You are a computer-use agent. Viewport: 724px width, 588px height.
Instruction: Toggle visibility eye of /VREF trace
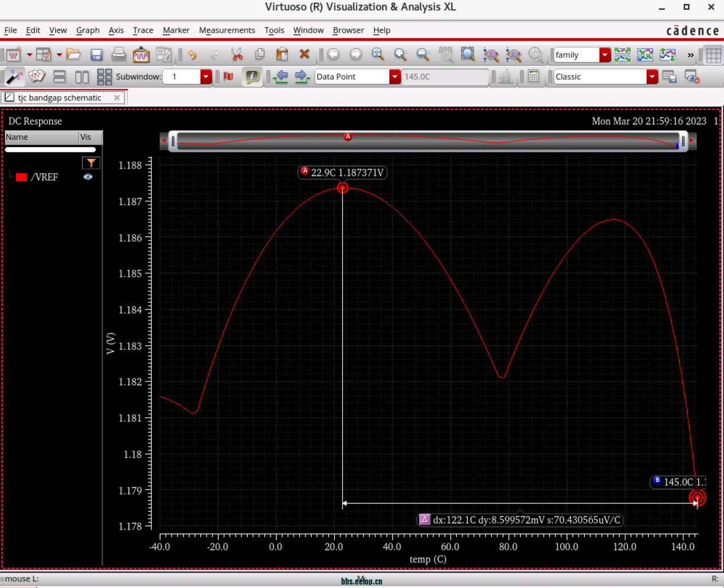[88, 177]
